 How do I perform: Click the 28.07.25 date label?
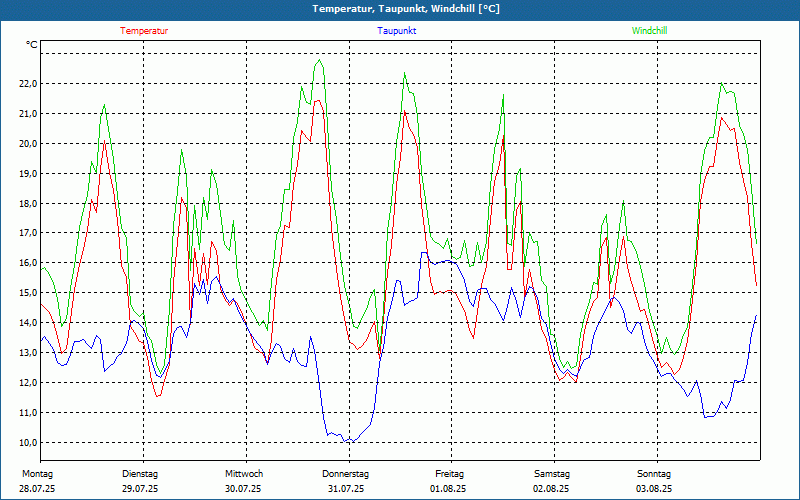38,489
